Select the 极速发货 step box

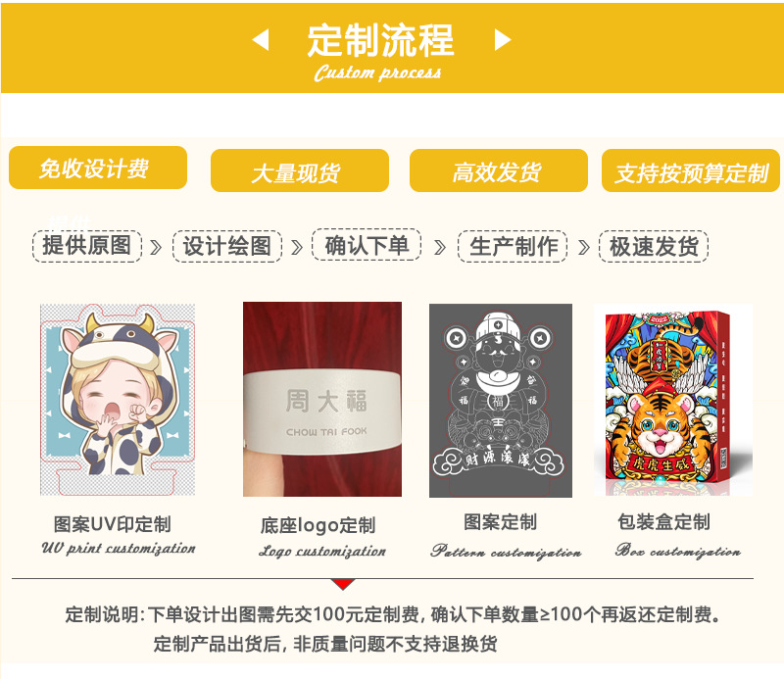pyautogui.click(x=654, y=246)
